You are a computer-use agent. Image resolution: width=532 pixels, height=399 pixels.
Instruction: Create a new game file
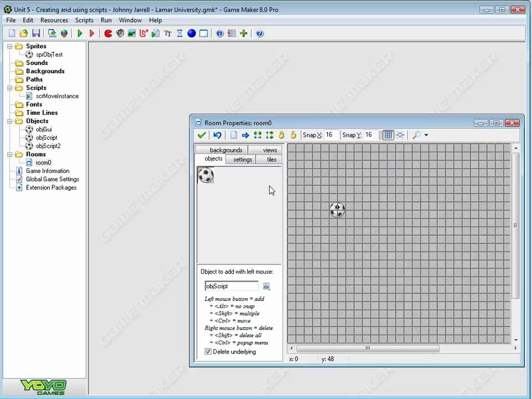click(12, 33)
